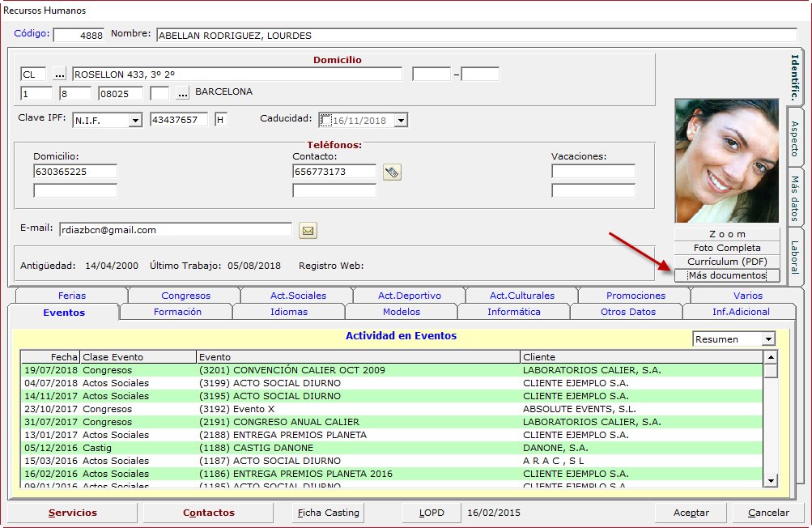This screenshot has height=528, width=812.
Task: Open the Contactos button
Action: pyautogui.click(x=208, y=513)
